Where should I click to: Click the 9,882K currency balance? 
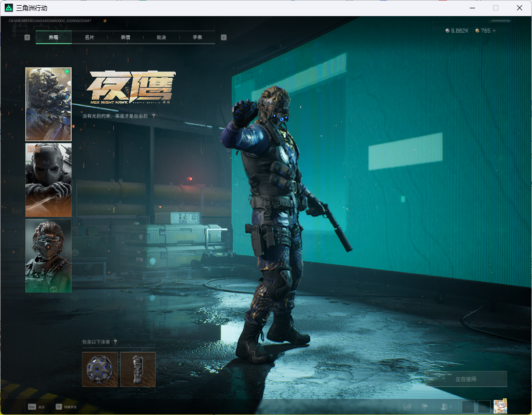[x=457, y=31]
